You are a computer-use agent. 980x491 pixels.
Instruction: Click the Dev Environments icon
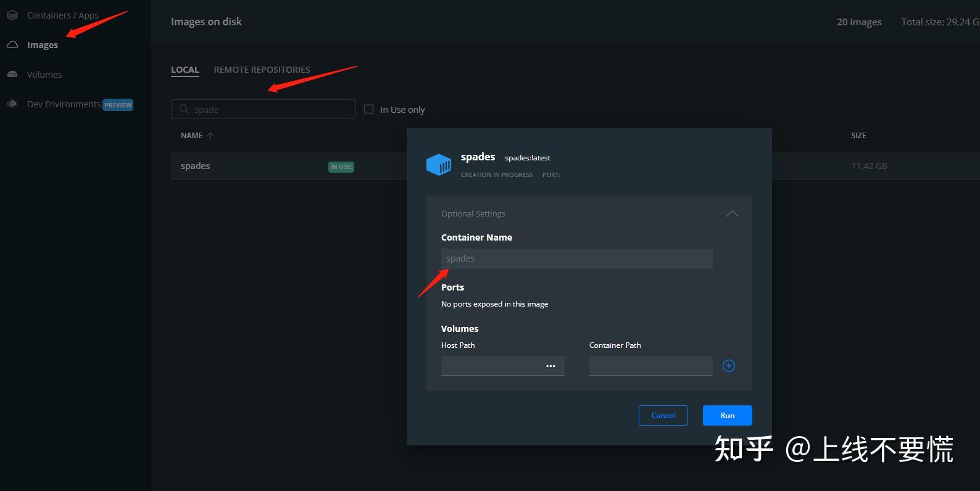pyautogui.click(x=12, y=104)
